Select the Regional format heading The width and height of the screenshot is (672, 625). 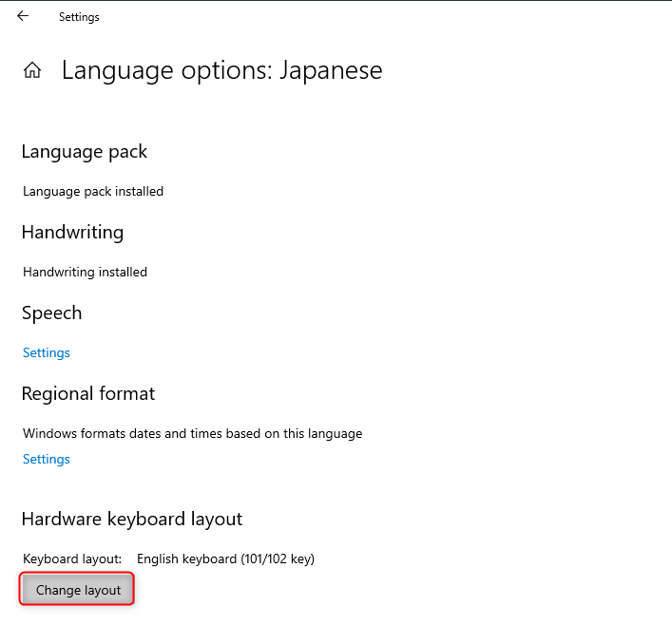[88, 394]
